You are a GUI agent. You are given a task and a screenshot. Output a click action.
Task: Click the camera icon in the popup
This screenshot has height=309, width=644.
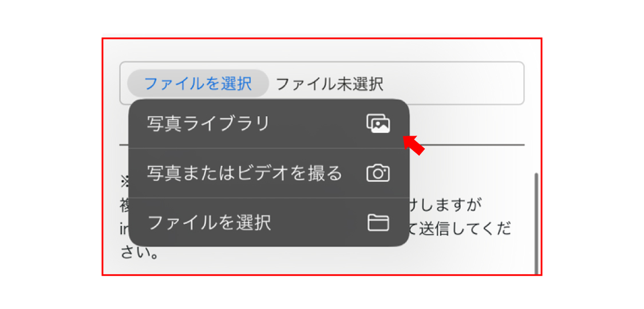(378, 173)
